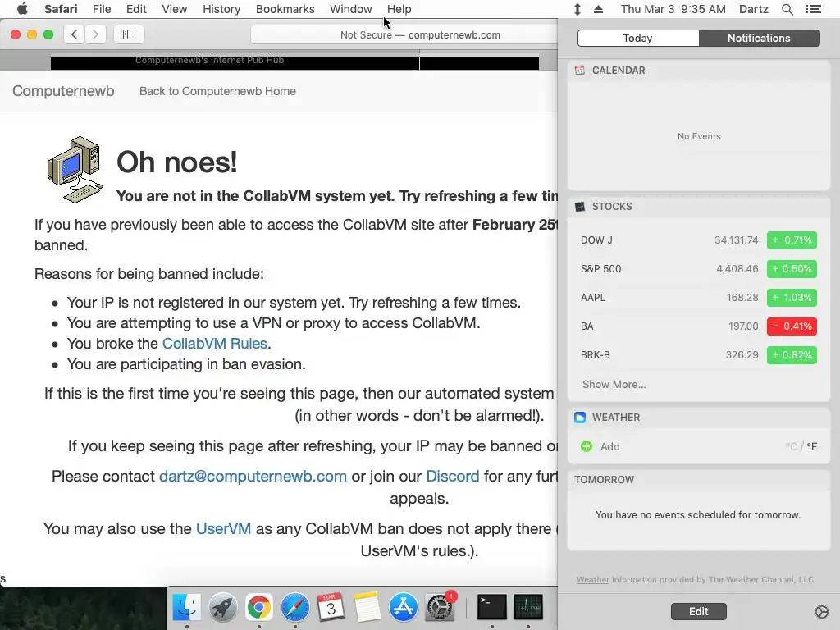840x630 pixels.
Task: Click the Weather attribution link
Action: tap(592, 579)
